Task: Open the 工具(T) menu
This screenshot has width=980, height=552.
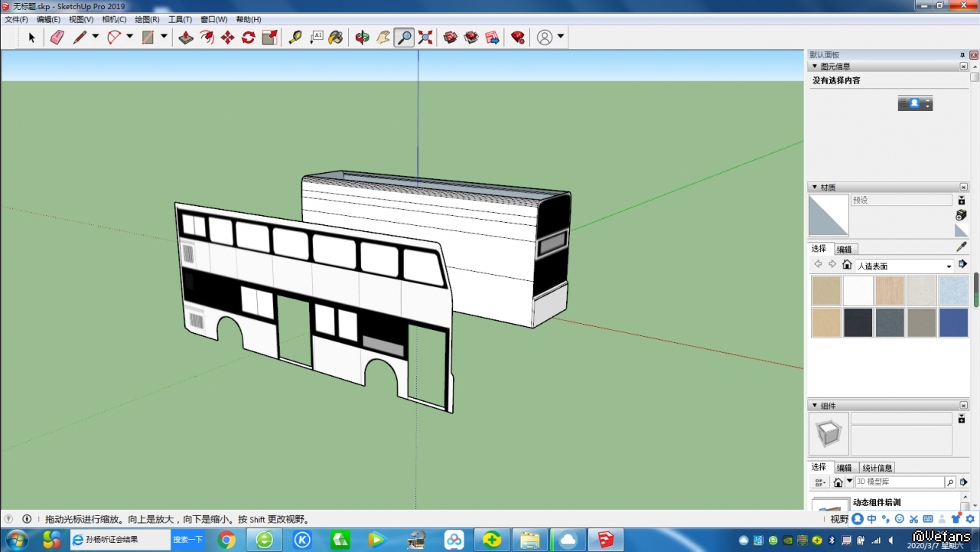Action: tap(180, 19)
